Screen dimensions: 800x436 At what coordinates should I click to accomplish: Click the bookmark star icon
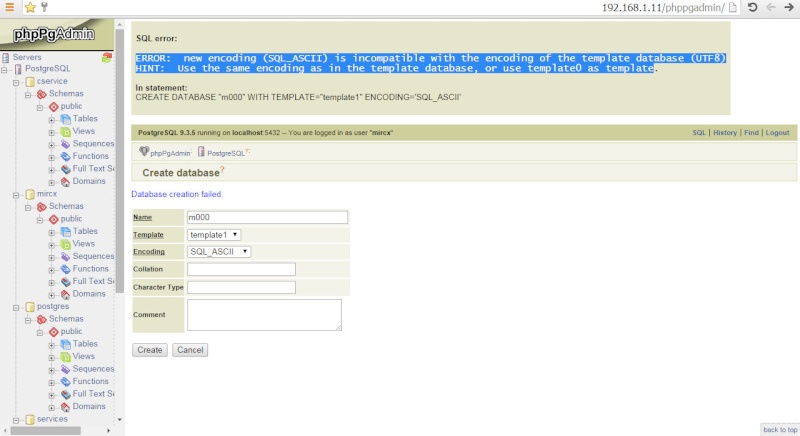(x=30, y=7)
